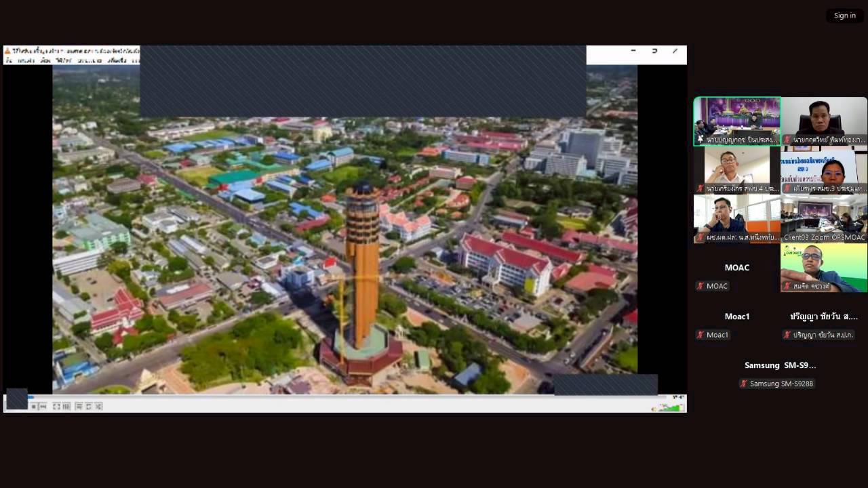Click the video seek progress bar
The height and width of the screenshot is (488, 868).
pyautogui.click(x=339, y=397)
